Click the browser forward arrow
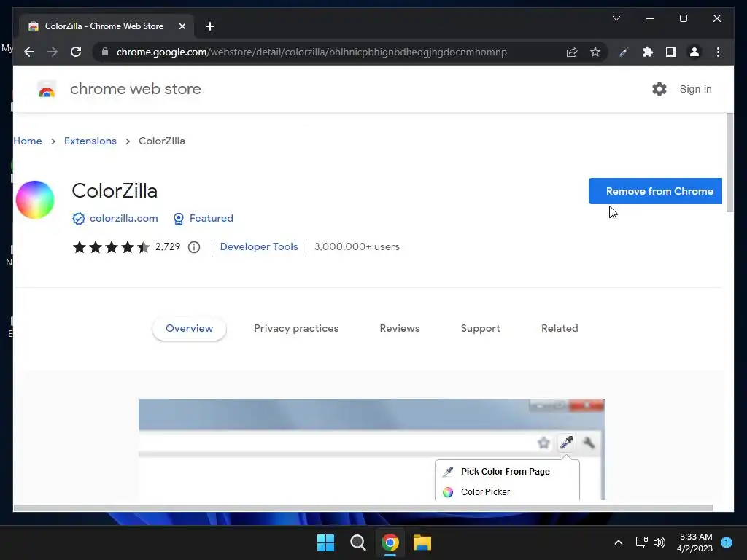Screen dimensions: 747x560 coord(53,52)
